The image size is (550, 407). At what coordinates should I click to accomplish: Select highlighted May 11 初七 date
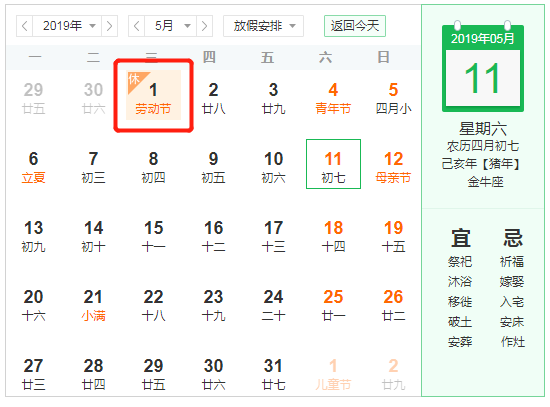[333, 164]
